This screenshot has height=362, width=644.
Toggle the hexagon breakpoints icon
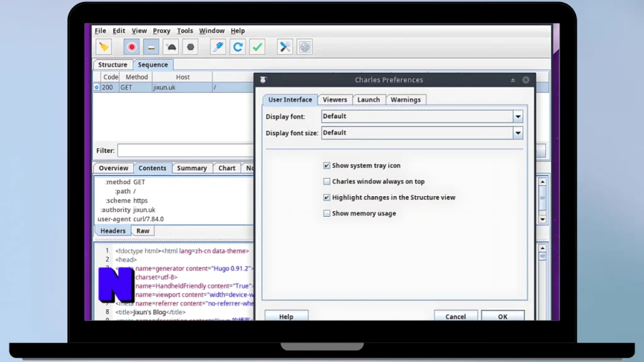click(x=191, y=47)
